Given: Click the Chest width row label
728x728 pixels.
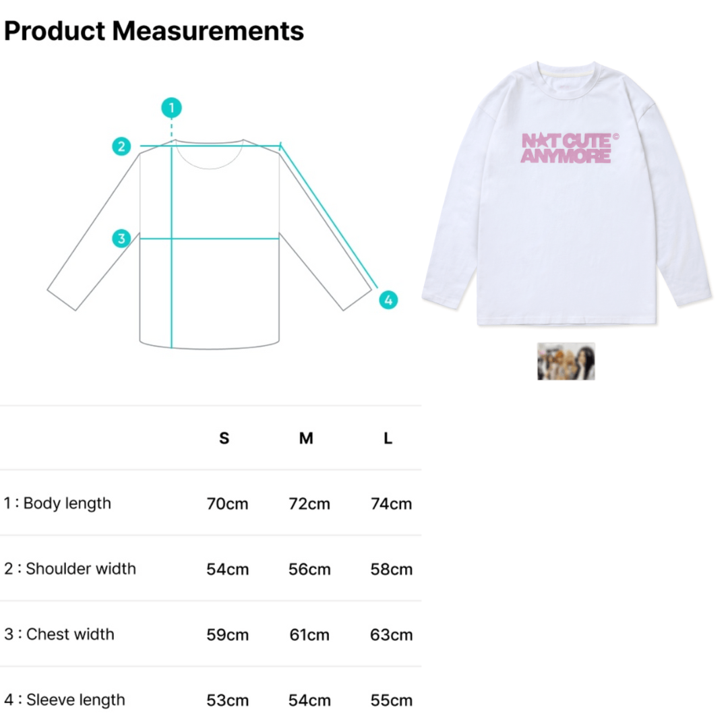Looking at the screenshot, I should [x=59, y=634].
